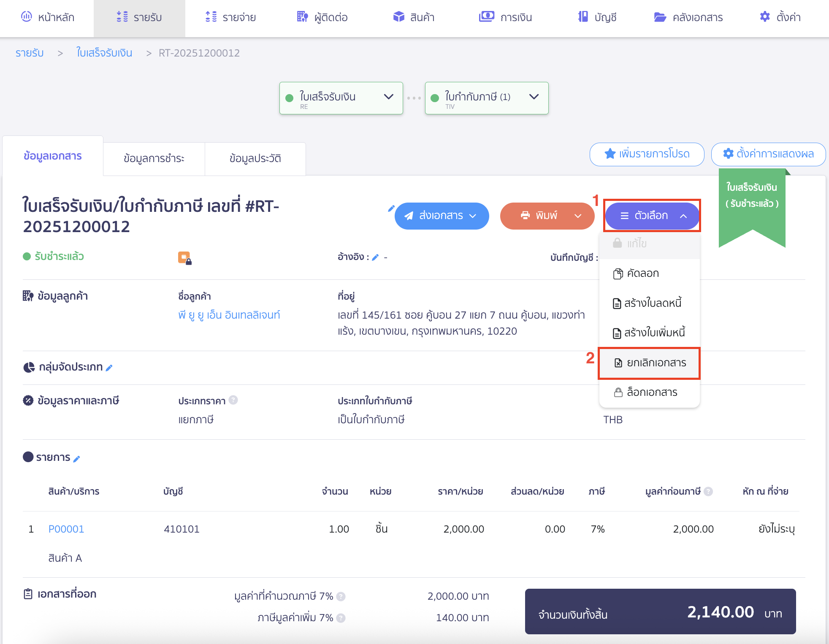Open customer พี ยู ยู เอ็น link

pos(229,314)
